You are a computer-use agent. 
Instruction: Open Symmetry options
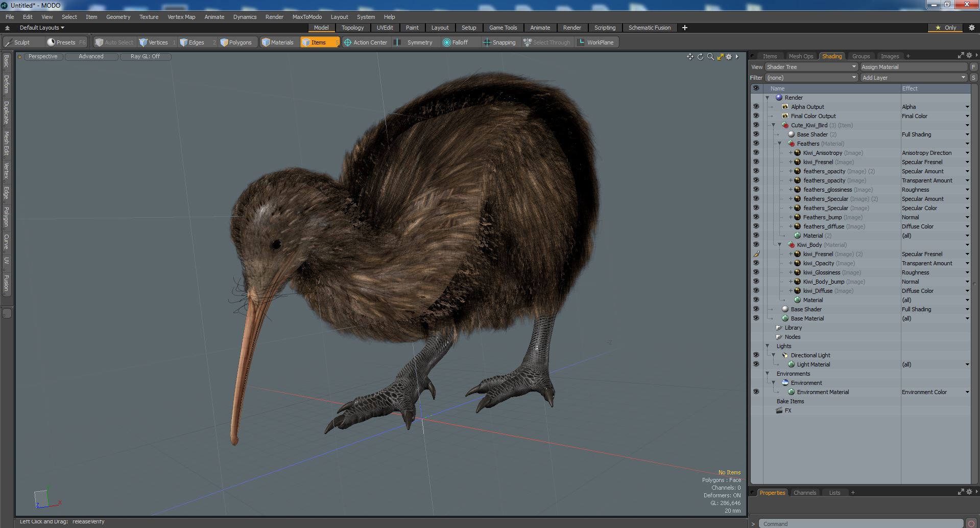[415, 42]
